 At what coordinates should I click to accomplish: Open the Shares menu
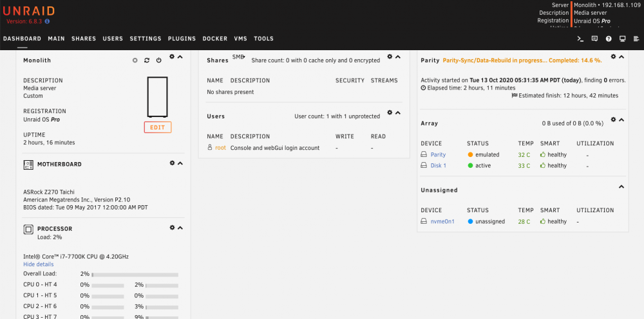click(84, 39)
